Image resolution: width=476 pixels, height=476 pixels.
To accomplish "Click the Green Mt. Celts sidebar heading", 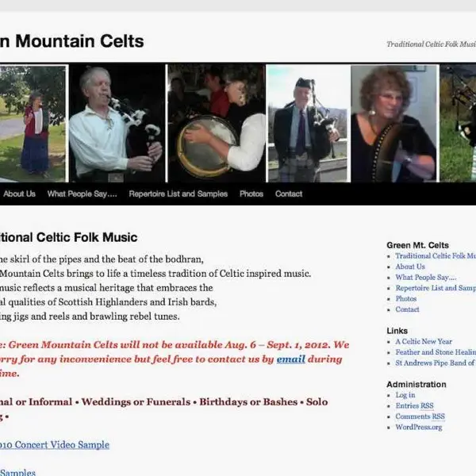I will coord(417,245).
